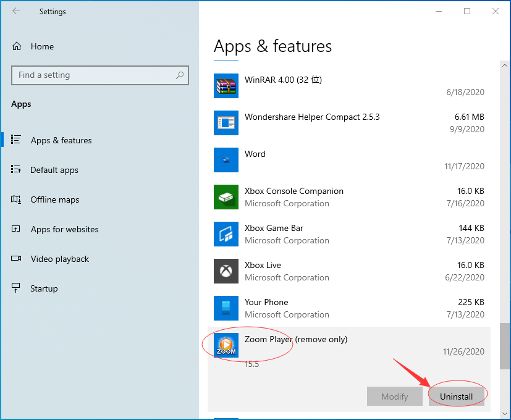Uninstall Zoom Player

point(456,396)
